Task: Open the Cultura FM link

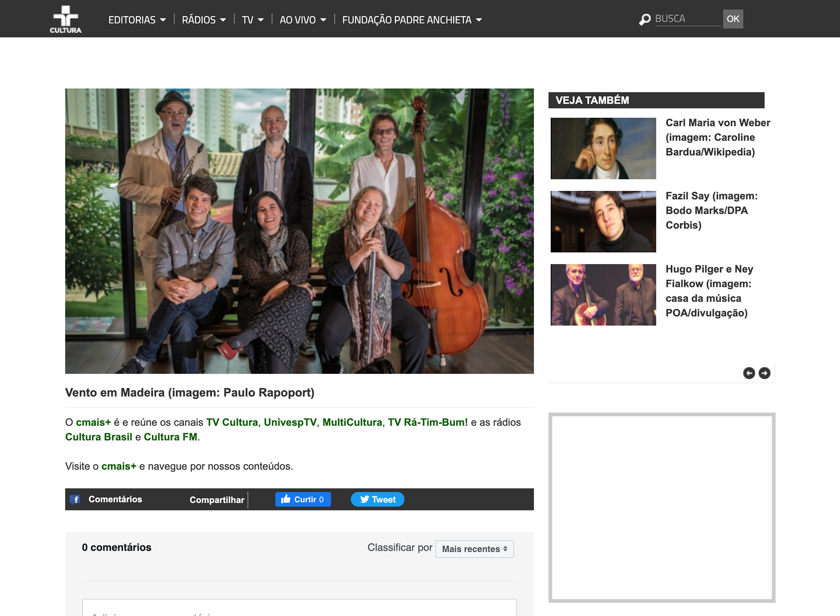Action: click(170, 437)
